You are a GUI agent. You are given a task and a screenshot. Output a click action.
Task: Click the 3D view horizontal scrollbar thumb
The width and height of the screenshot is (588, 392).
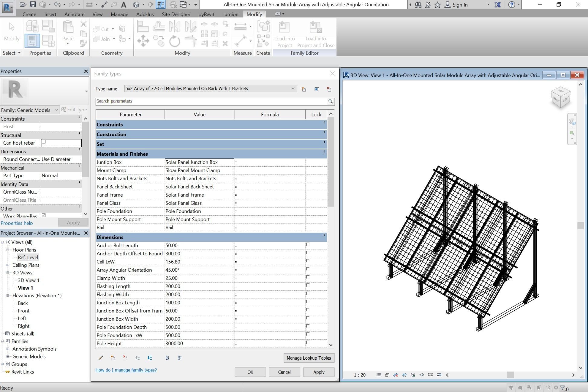[510, 375]
